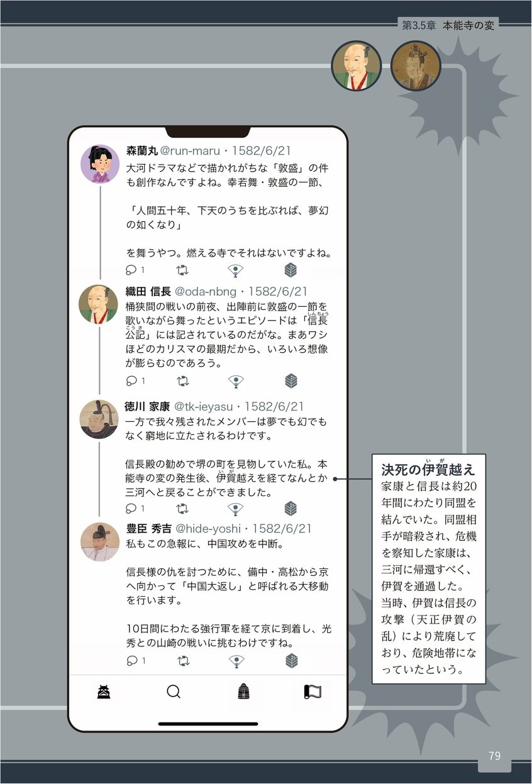
Task: Toggle the eye icon under 織田 信長's post
Action: pos(235,381)
